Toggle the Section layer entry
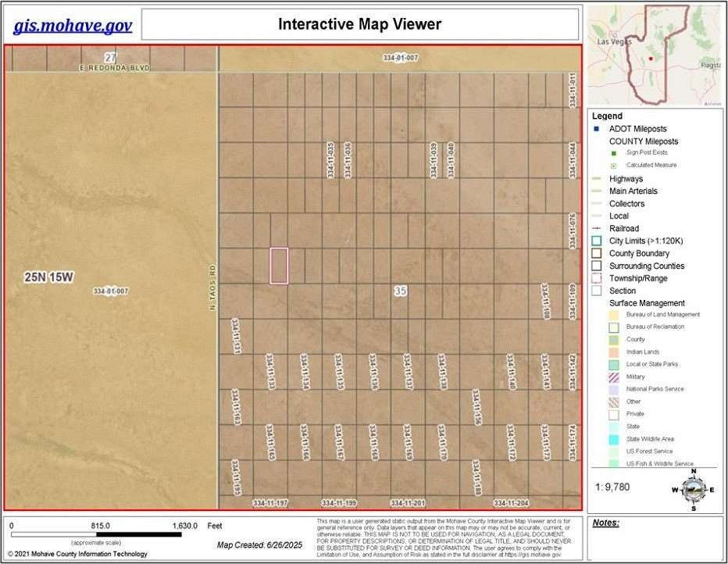This screenshot has width=728, height=564. pyautogui.click(x=595, y=291)
